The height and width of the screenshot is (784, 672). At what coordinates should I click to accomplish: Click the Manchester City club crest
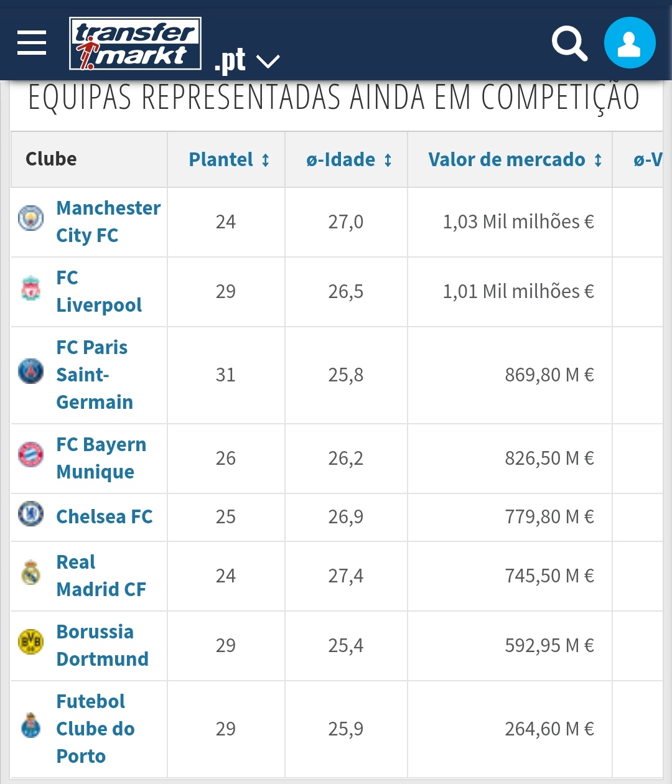(30, 218)
